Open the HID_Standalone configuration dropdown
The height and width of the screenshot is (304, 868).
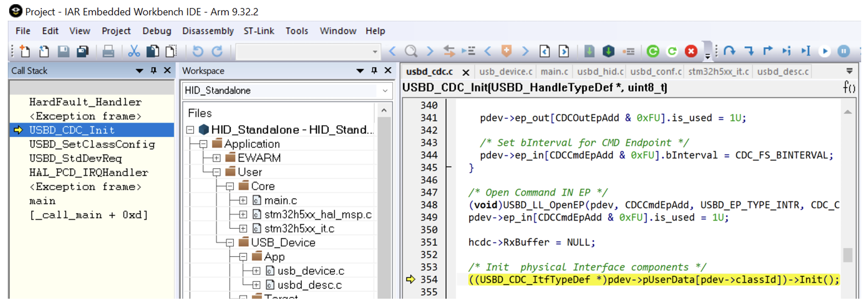[x=385, y=91]
